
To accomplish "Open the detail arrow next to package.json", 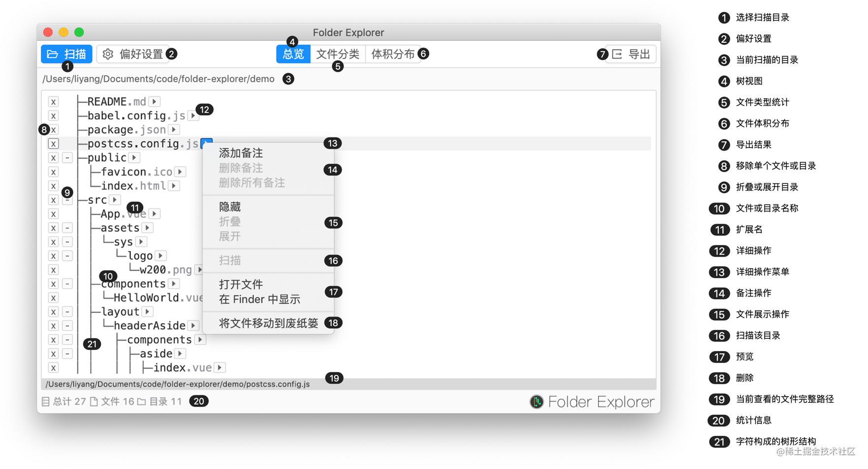I will point(174,129).
